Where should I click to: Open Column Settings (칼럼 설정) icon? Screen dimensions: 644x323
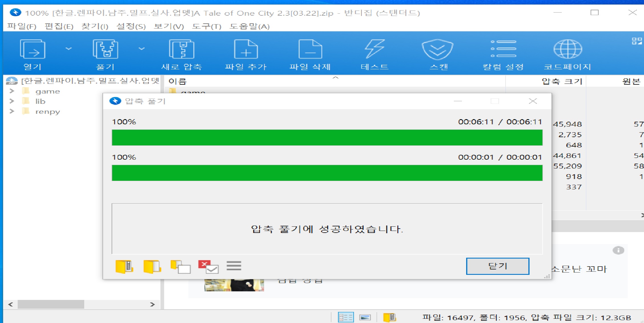point(503,49)
